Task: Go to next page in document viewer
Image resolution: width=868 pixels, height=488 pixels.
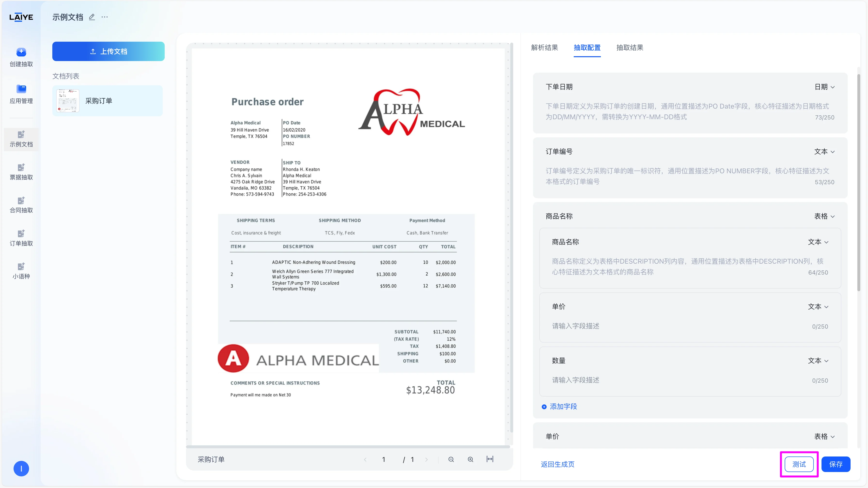Action: [x=426, y=460]
